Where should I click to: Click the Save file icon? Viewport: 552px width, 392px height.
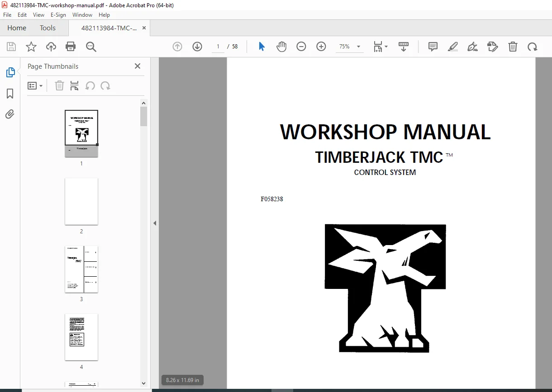pos(11,47)
